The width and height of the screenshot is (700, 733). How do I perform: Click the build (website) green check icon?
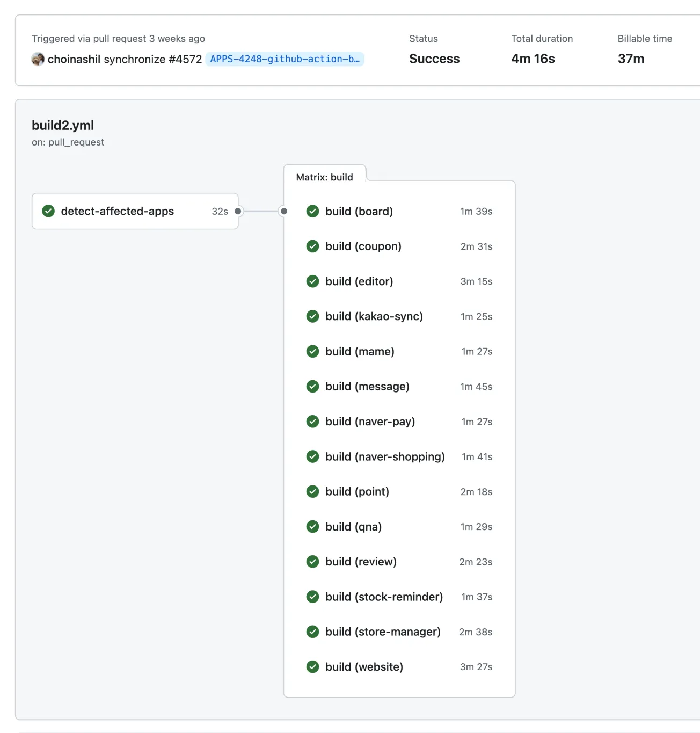coord(312,667)
